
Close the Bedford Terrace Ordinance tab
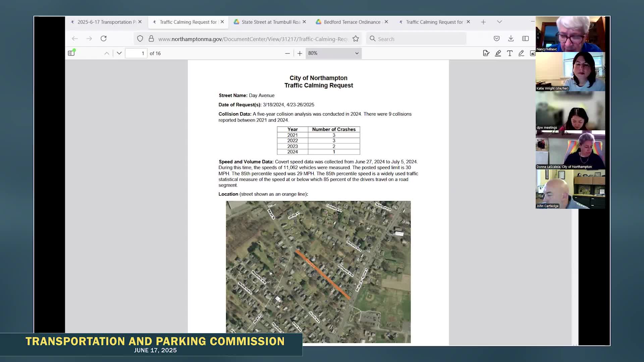[386, 22]
